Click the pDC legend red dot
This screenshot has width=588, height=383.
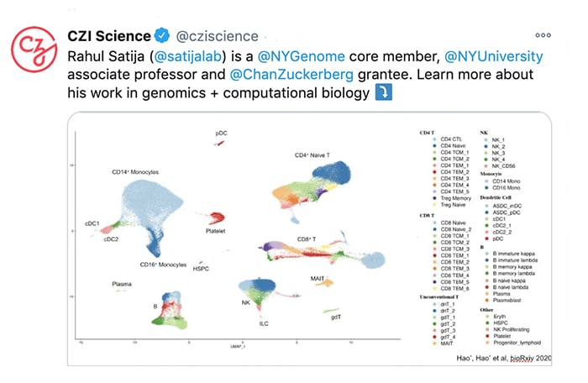click(x=486, y=239)
